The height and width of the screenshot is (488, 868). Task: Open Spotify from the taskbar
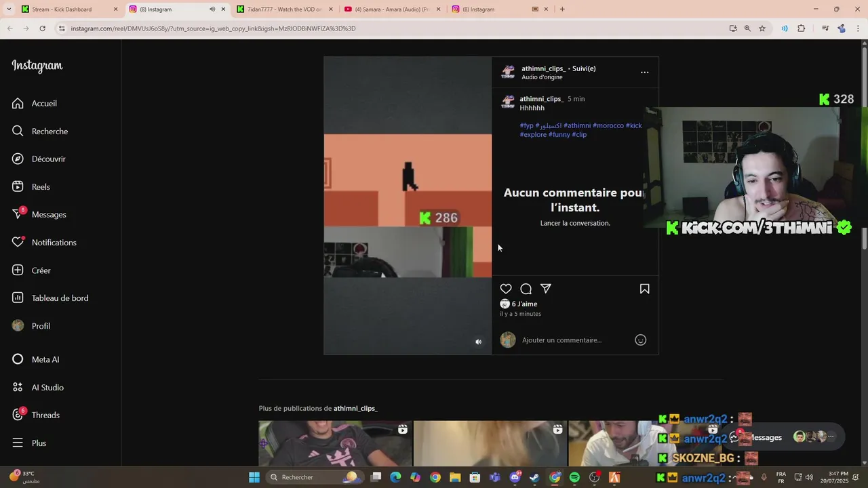(x=574, y=477)
